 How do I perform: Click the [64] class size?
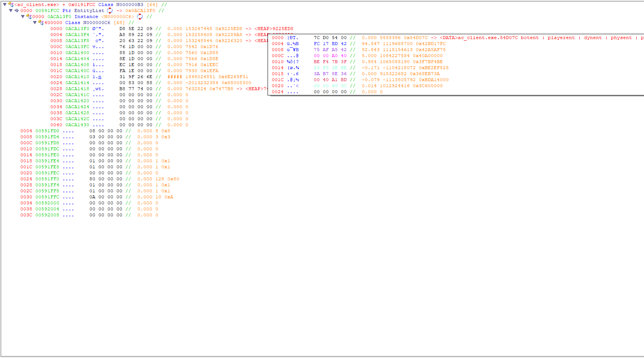[x=152, y=5]
